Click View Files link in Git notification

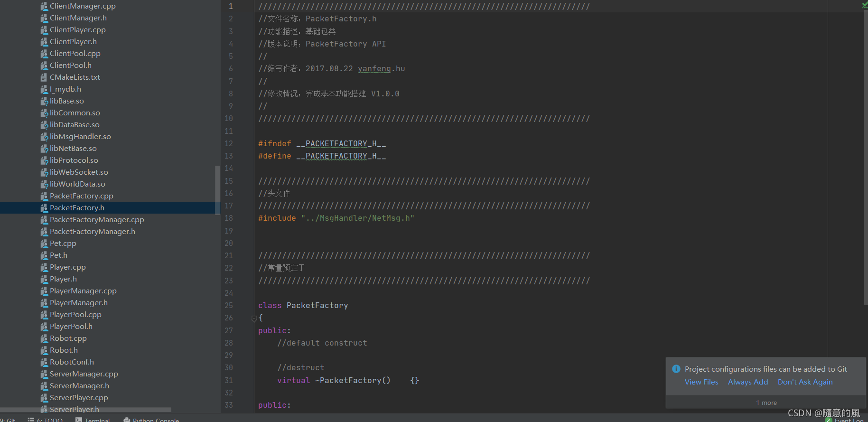[701, 382]
